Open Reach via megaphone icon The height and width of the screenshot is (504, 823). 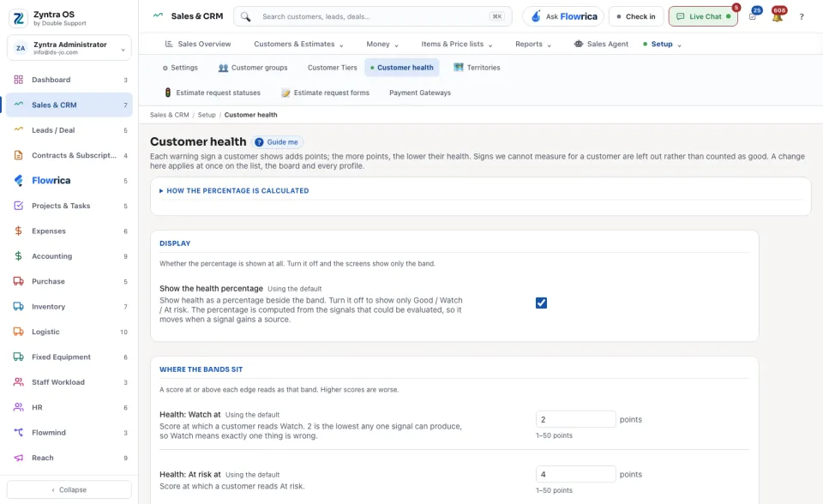click(x=18, y=458)
